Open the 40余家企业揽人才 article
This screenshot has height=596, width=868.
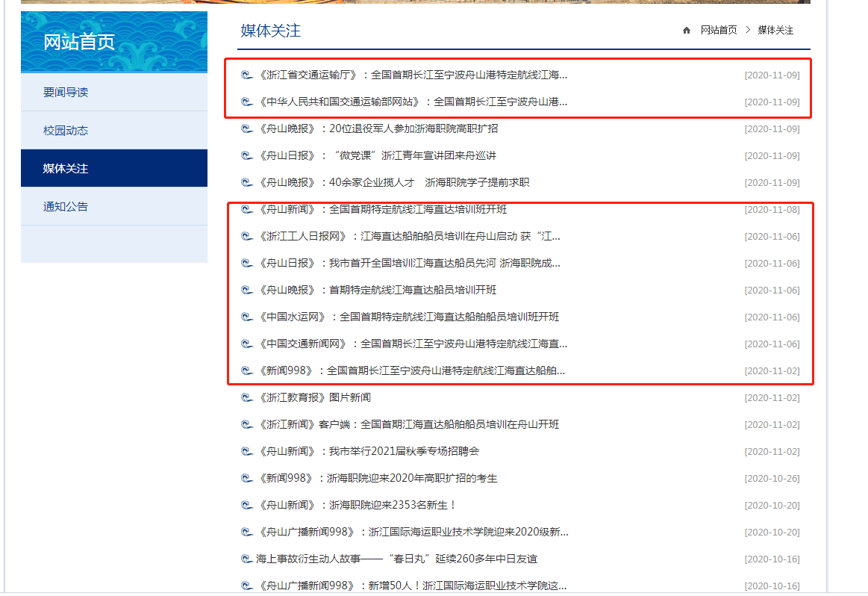pyautogui.click(x=393, y=182)
